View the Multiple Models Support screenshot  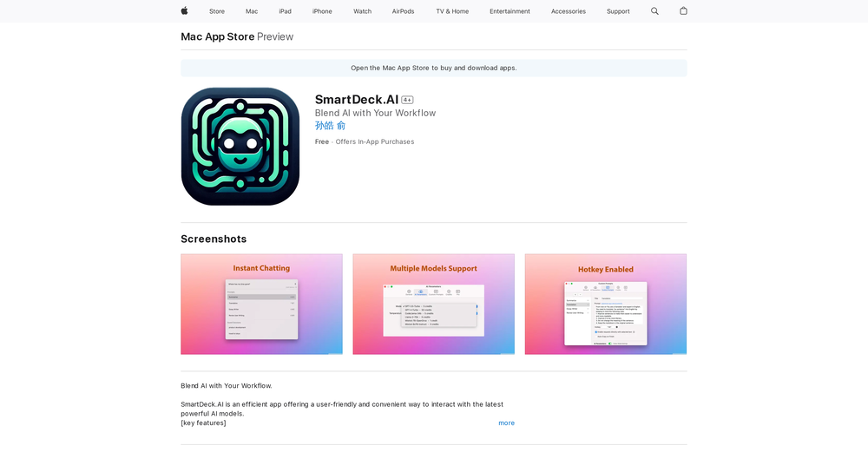coord(433,305)
